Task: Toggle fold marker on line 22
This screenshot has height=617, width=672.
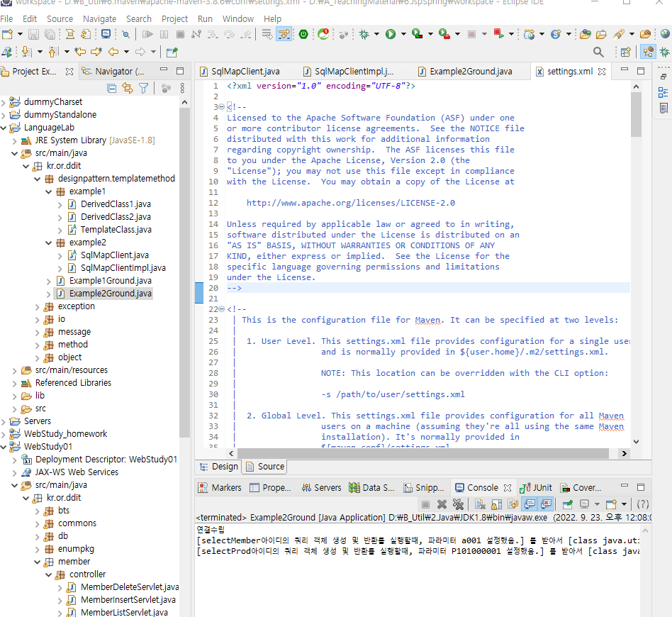Action: 221,309
